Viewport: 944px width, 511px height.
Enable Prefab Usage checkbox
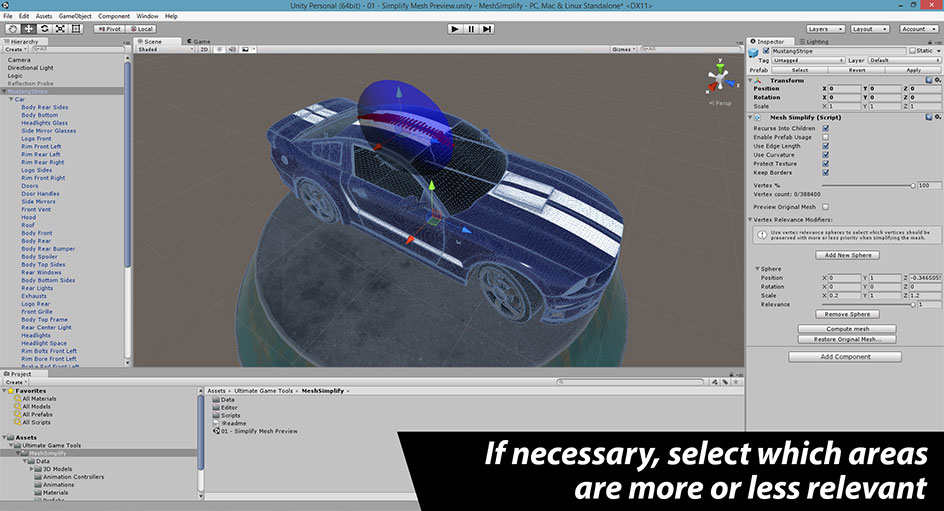click(x=825, y=137)
